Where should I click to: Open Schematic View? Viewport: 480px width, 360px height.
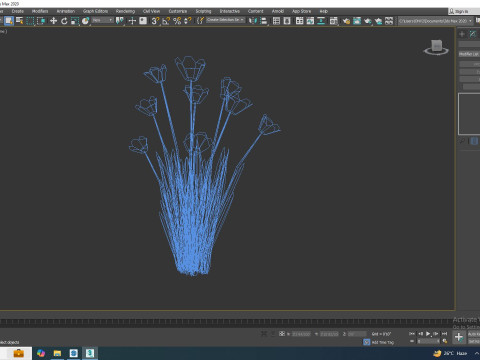[321, 21]
